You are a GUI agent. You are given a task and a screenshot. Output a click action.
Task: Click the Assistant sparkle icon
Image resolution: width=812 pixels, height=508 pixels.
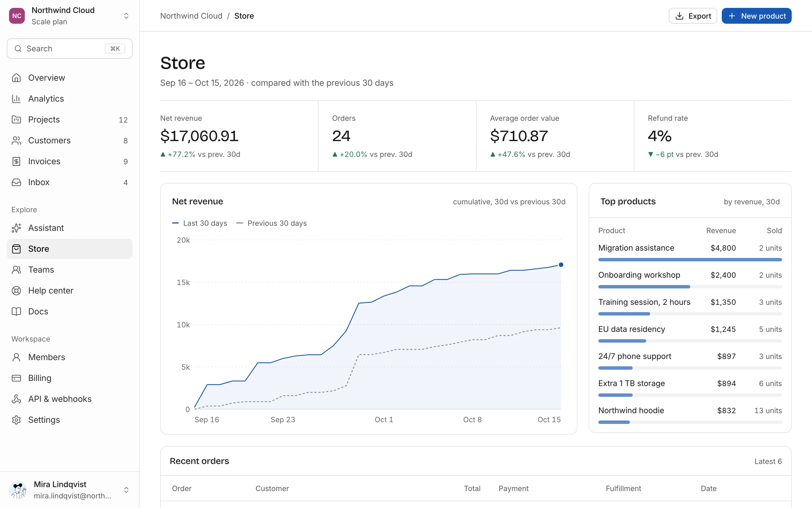point(16,228)
